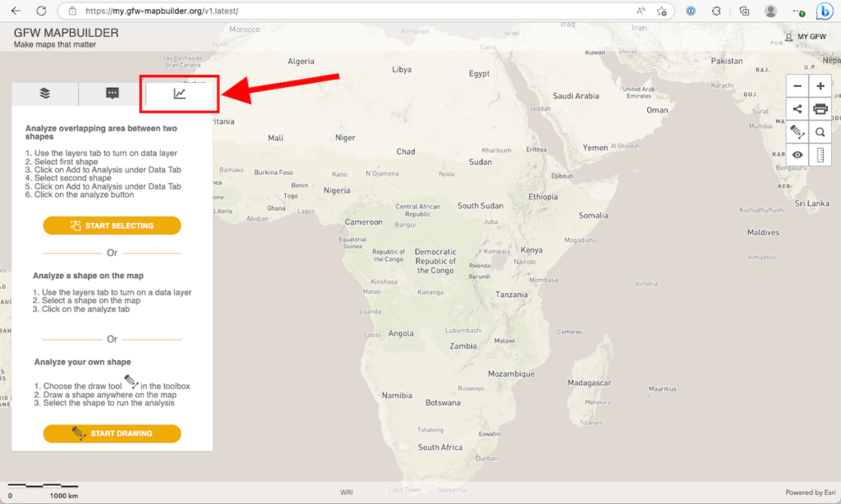Viewport: 841px width, 504px height.
Task: Click the share map icon
Action: [x=796, y=108]
